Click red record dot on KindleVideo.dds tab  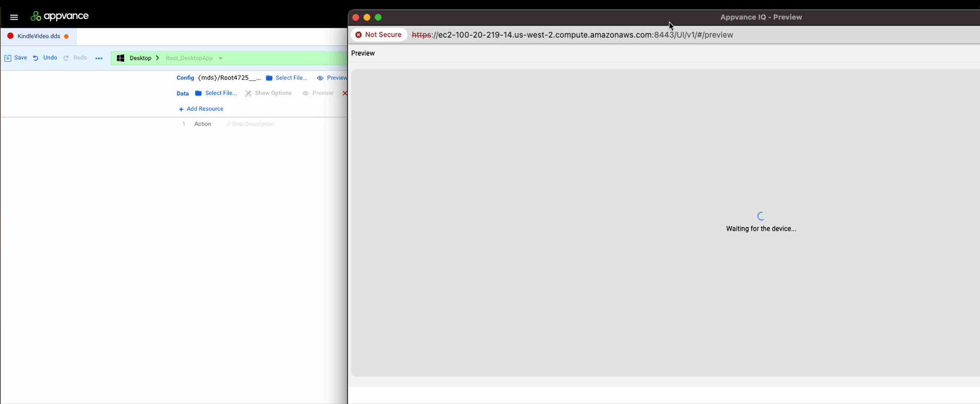point(10,36)
